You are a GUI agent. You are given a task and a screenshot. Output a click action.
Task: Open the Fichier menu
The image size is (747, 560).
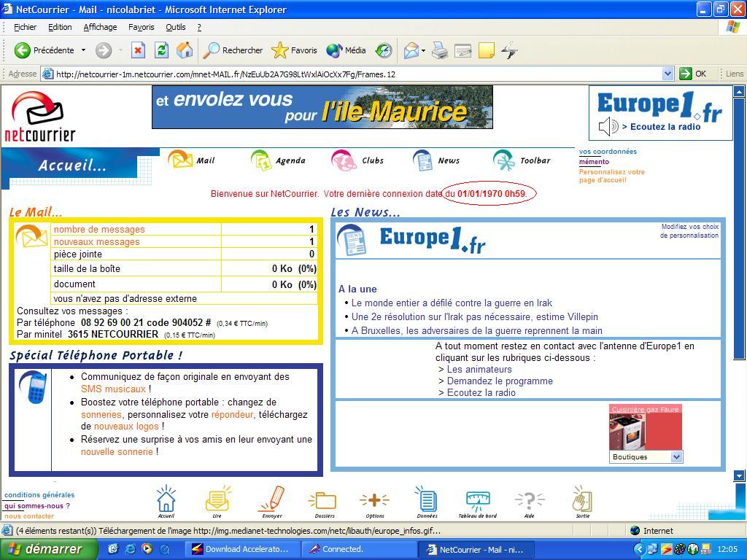point(25,27)
